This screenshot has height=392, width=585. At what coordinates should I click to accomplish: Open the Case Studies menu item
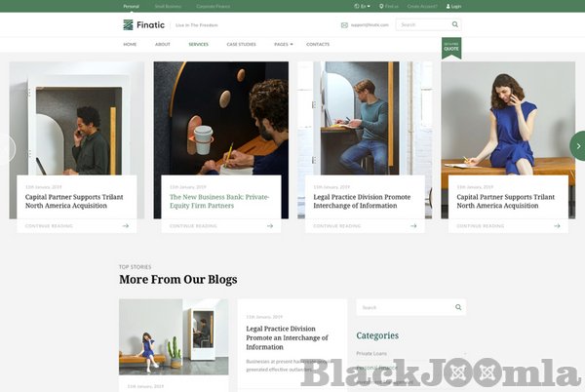[241, 44]
